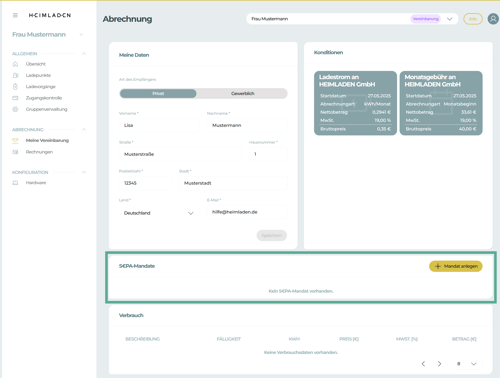Click the Mandat anlegen button
The width and height of the screenshot is (500, 378).
pos(456,266)
